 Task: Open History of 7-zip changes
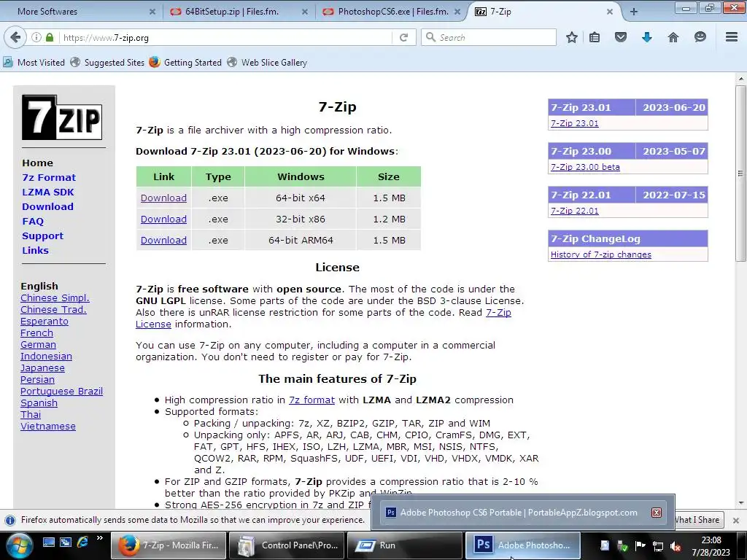tap(601, 254)
